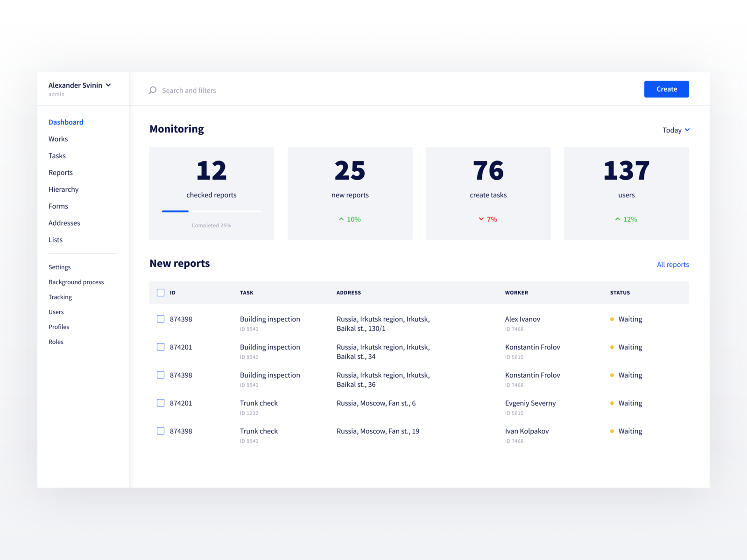
Task: Open the All reports link
Action: coord(673,265)
